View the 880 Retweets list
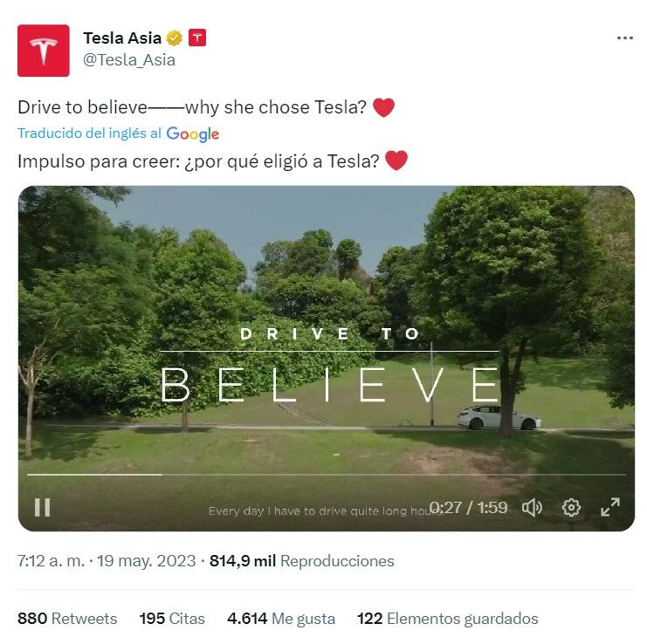The height and width of the screenshot is (644, 647). point(67,619)
